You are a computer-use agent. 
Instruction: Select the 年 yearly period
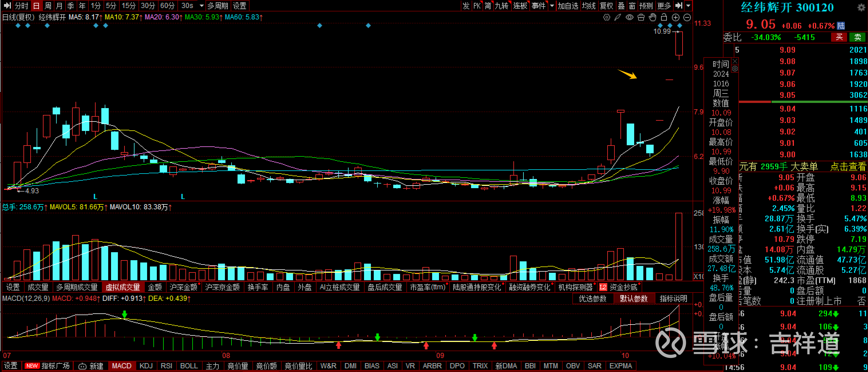(82, 6)
